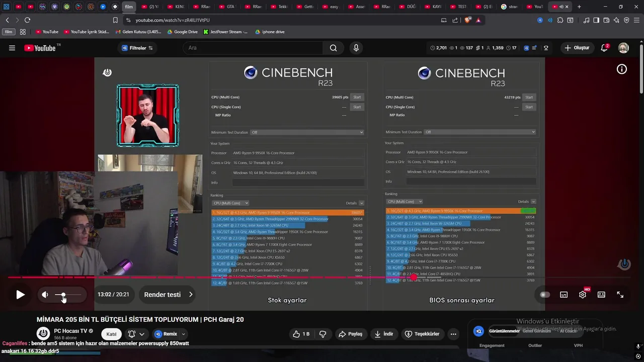Toggle channel notification bell beside Katıl
This screenshot has width=644, height=362.
pyautogui.click(x=132, y=334)
